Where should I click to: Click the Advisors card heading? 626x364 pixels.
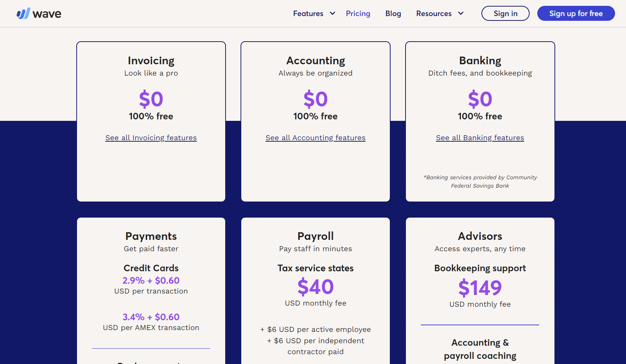click(x=480, y=236)
